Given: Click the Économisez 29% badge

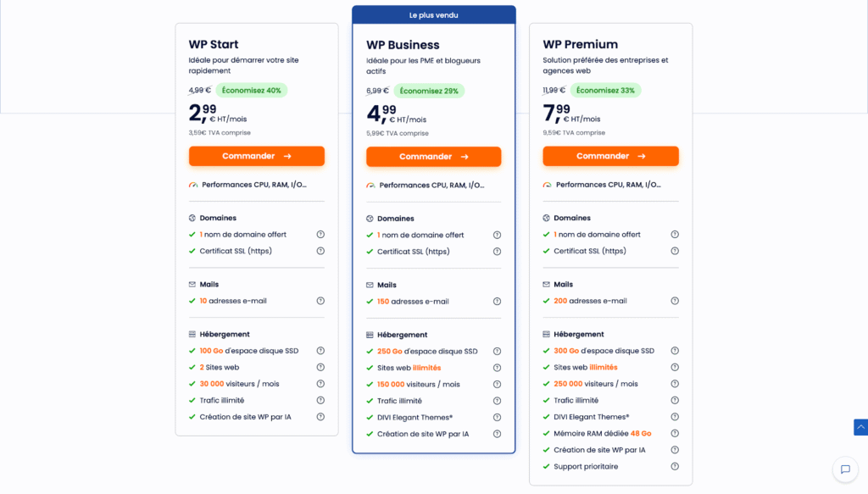Looking at the screenshot, I should click(428, 91).
